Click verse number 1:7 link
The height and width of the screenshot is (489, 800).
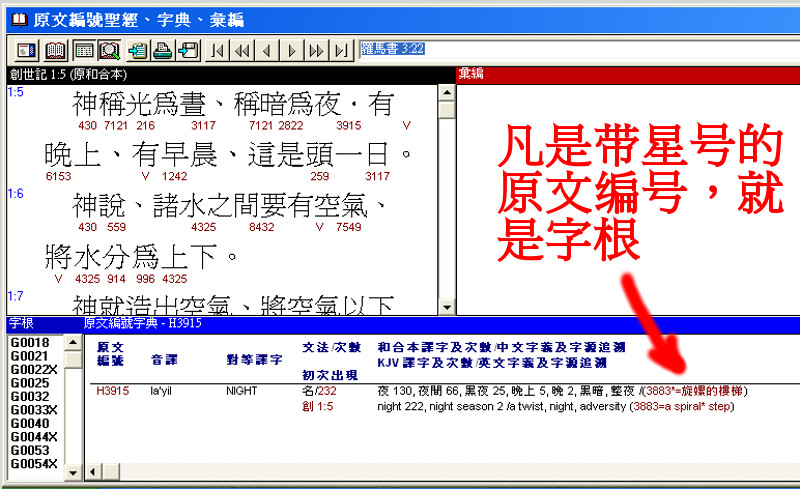(x=15, y=296)
